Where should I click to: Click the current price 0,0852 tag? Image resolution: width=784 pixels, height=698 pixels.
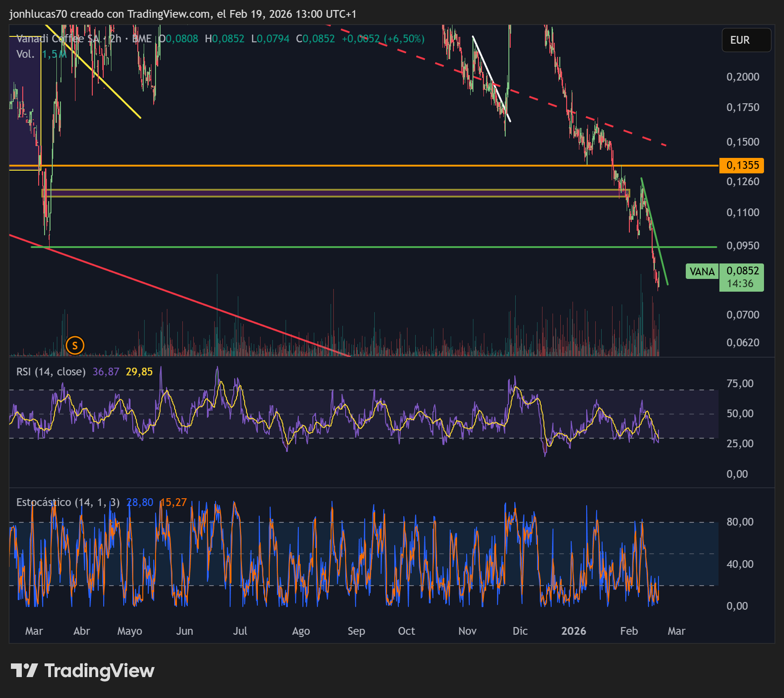741,277
